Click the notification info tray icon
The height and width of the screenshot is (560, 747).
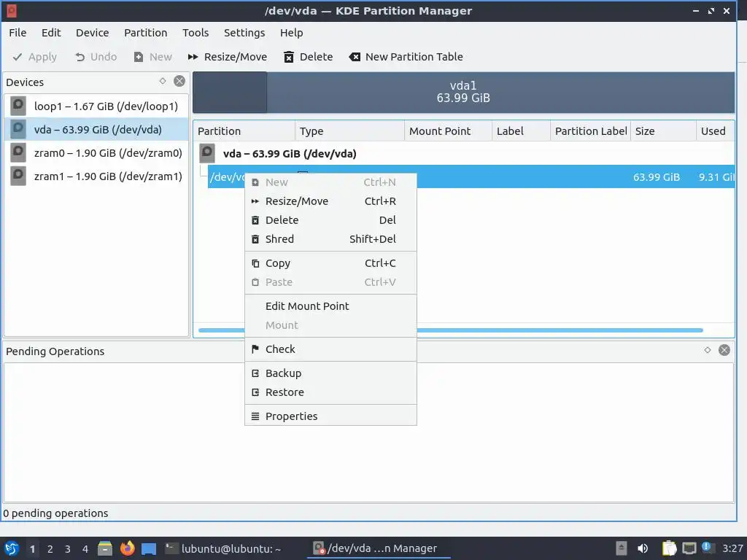click(706, 548)
